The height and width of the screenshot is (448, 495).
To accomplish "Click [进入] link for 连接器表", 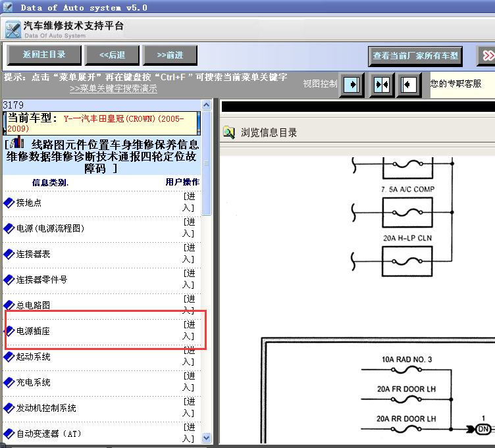I will 189,253.
